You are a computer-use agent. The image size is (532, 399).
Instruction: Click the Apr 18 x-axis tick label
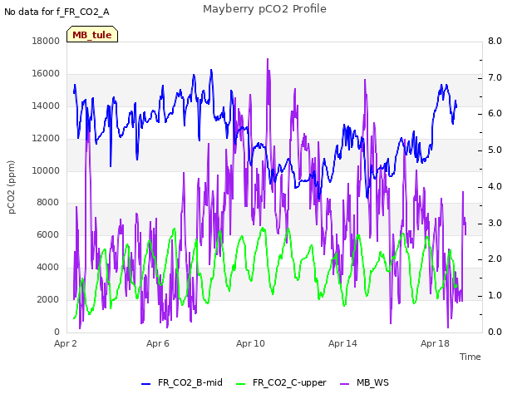coord(435,343)
